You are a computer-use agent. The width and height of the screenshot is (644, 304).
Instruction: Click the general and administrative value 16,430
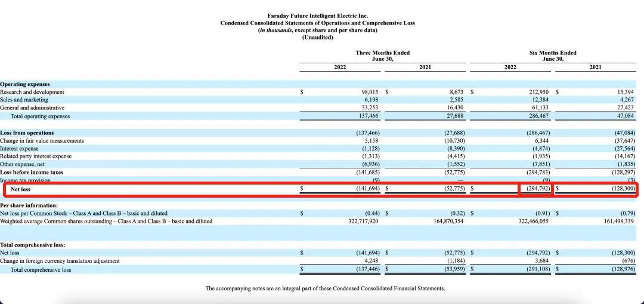(x=456, y=108)
